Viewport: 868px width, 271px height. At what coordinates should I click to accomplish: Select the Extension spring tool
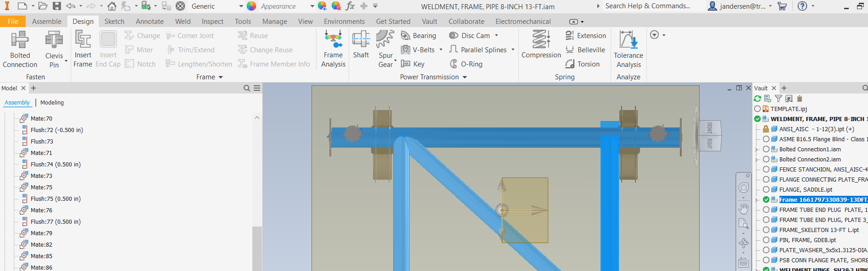pyautogui.click(x=586, y=36)
